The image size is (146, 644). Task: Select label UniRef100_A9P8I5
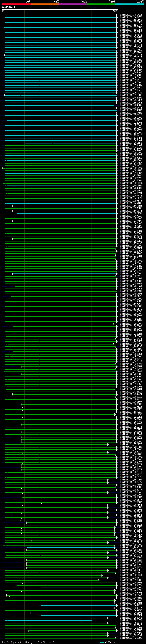[131, 35]
